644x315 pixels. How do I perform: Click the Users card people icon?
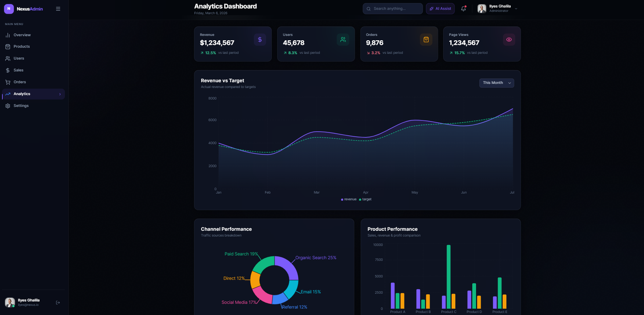pos(343,39)
